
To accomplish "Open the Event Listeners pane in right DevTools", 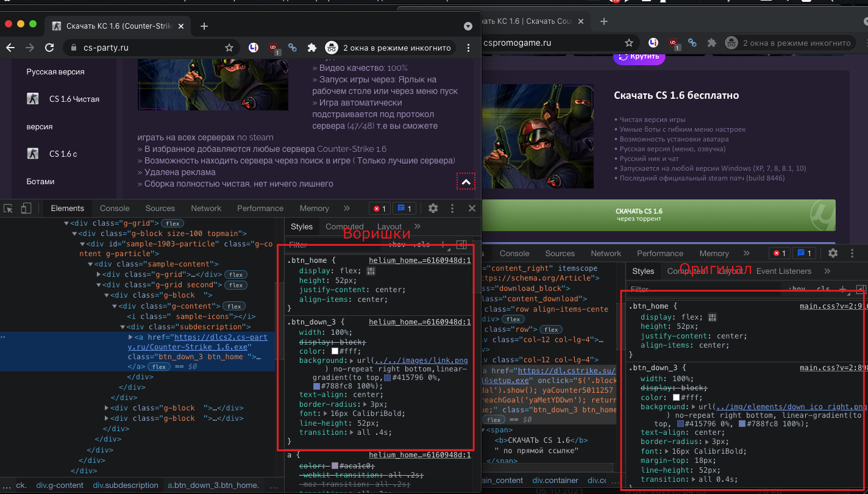I will tap(784, 271).
